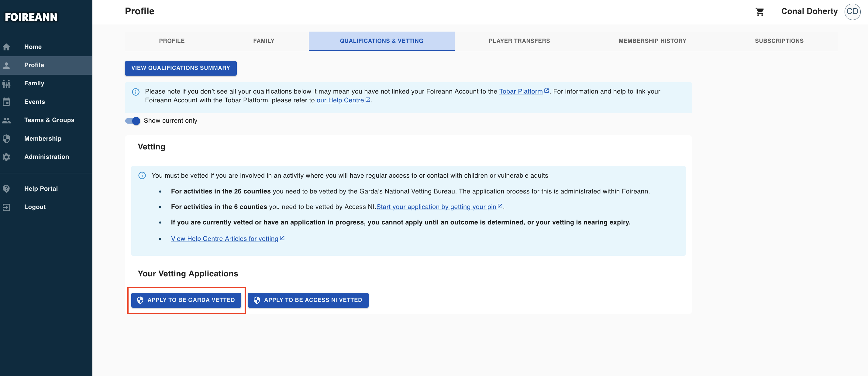This screenshot has width=868, height=376.
Task: Click the Events calendar icon
Action: coord(6,102)
